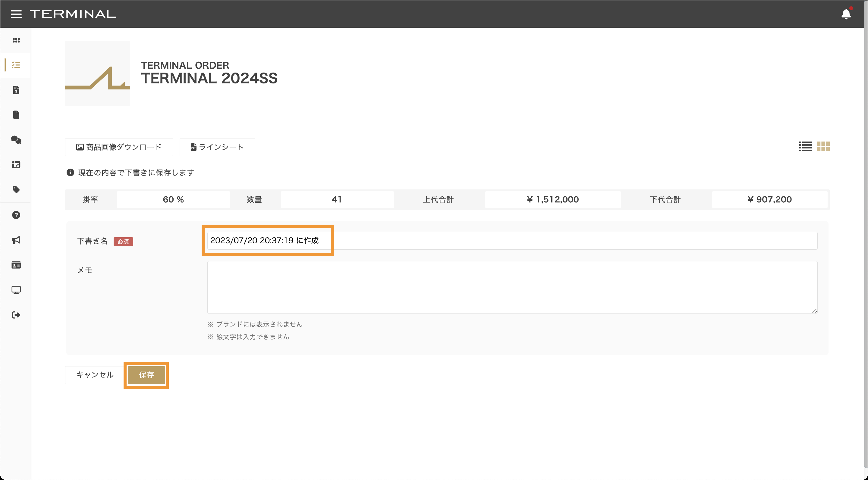Image resolution: width=868 pixels, height=480 pixels.
Task: Click the ラインシート PDF button
Action: click(217, 147)
